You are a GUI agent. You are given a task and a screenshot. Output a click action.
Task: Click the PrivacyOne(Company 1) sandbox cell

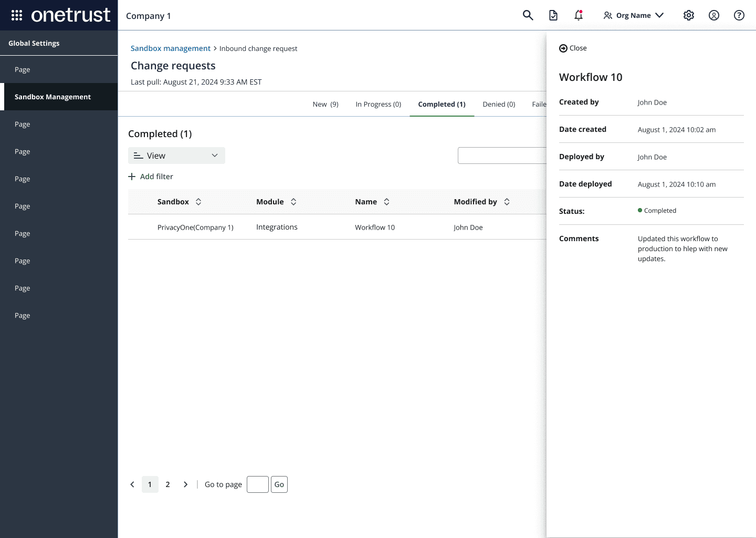pyautogui.click(x=195, y=227)
